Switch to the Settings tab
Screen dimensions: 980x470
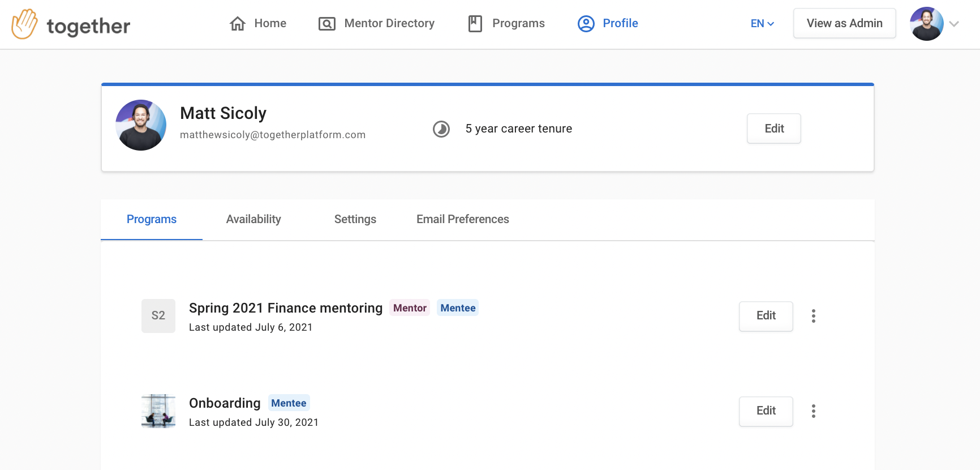pyautogui.click(x=355, y=219)
